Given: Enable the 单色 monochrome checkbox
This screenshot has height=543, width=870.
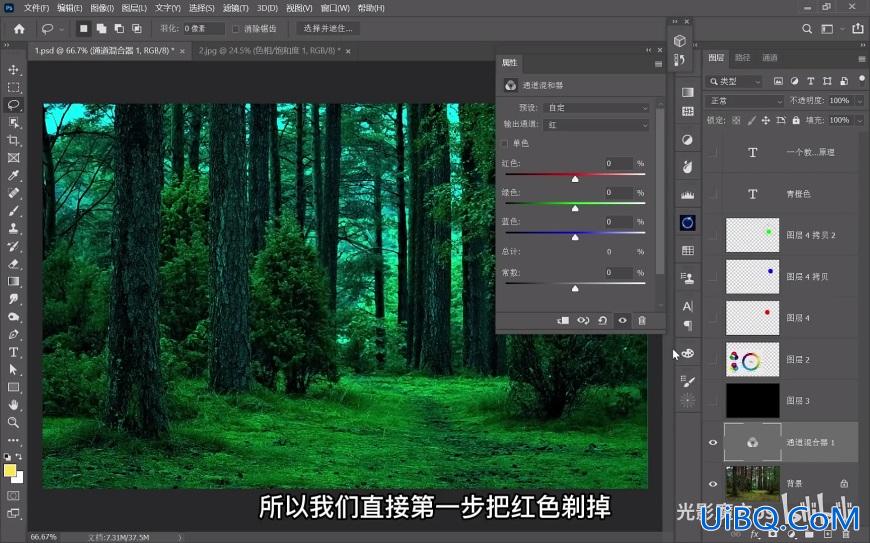Looking at the screenshot, I should tap(504, 144).
